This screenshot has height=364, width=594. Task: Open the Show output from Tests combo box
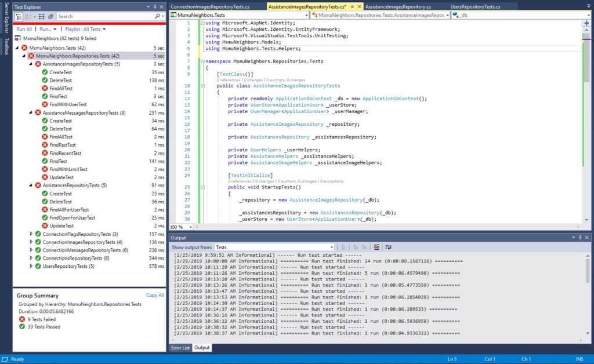point(274,247)
